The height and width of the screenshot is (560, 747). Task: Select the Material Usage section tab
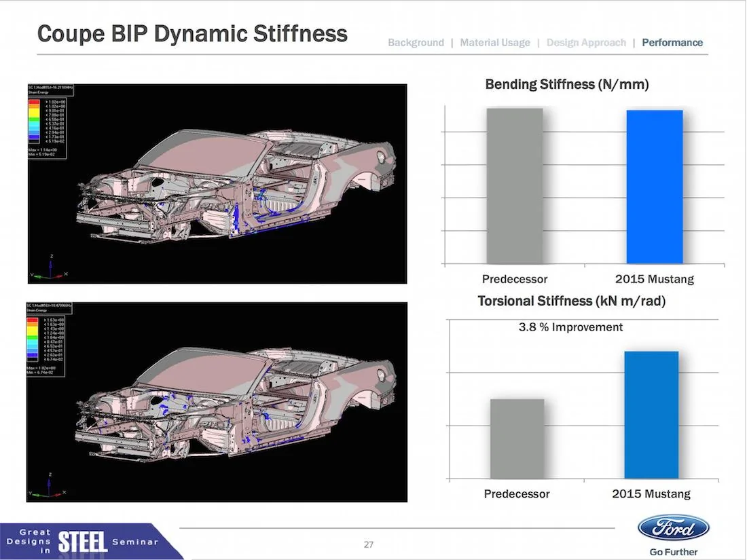(x=495, y=43)
